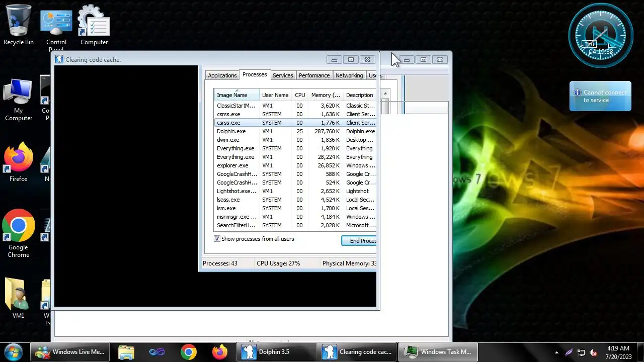The width and height of the screenshot is (644, 362).
Task: Click the process list scrollbar thumb
Action: (x=386, y=107)
